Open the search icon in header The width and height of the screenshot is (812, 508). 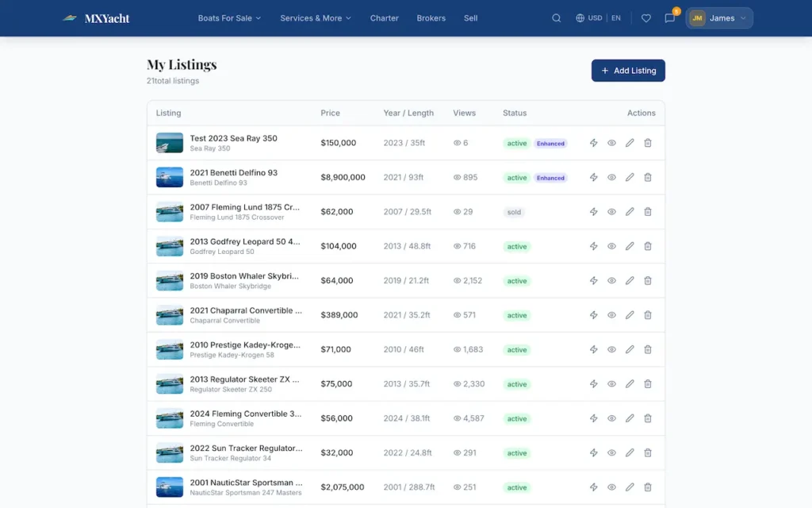click(556, 18)
